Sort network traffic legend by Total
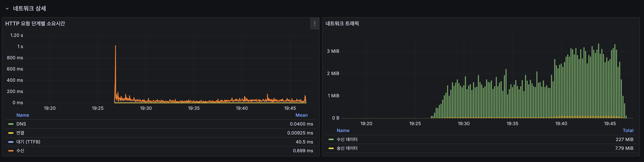 click(628, 130)
